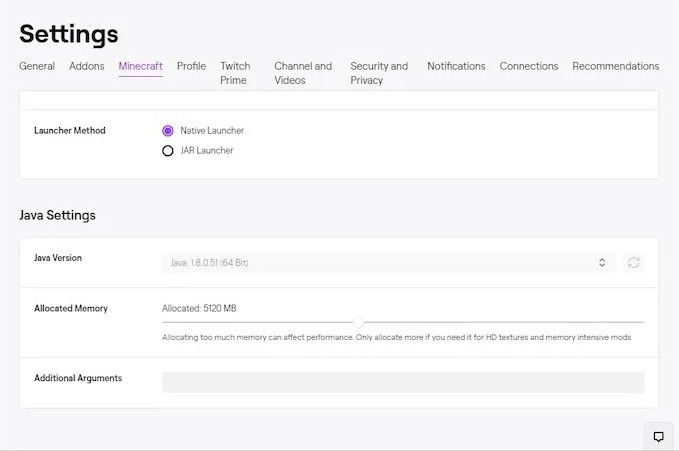679x451 pixels.
Task: Focus the Additional Arguments input field
Action: tap(403, 383)
